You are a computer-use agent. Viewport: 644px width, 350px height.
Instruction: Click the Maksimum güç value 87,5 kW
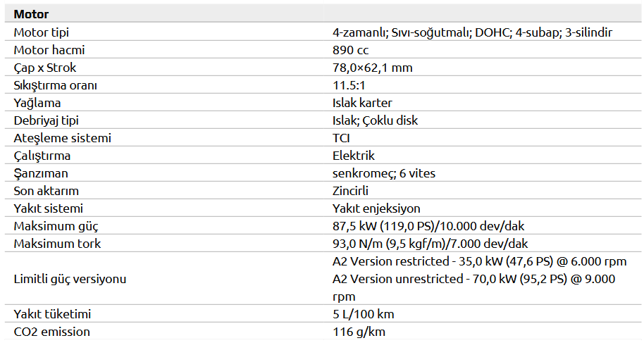[428, 226]
